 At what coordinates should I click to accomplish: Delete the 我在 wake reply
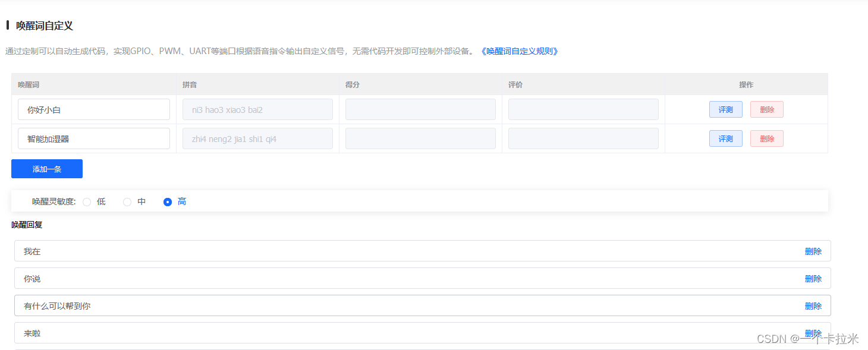813,251
